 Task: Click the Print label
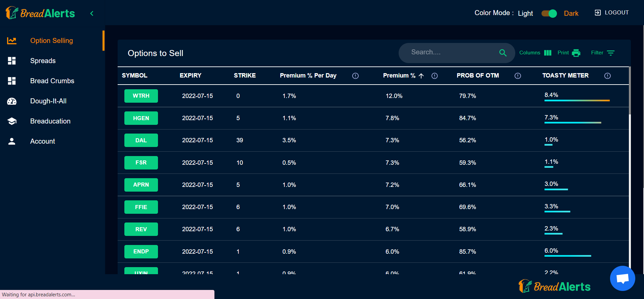[x=563, y=53]
